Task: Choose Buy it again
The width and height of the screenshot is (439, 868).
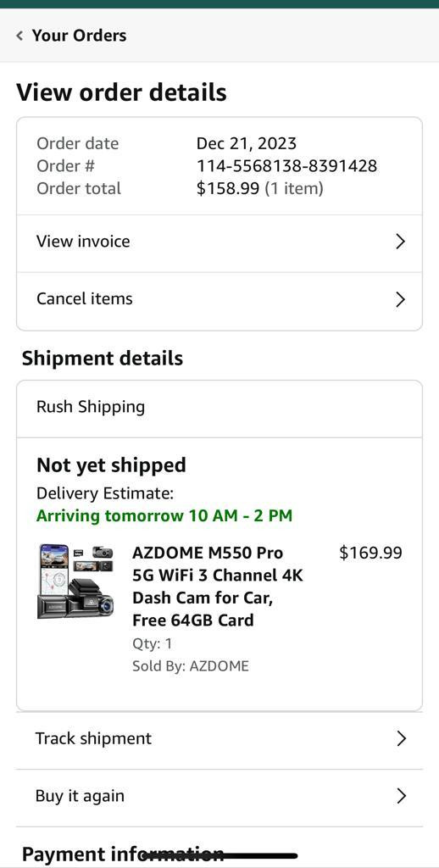Action: pos(219,797)
